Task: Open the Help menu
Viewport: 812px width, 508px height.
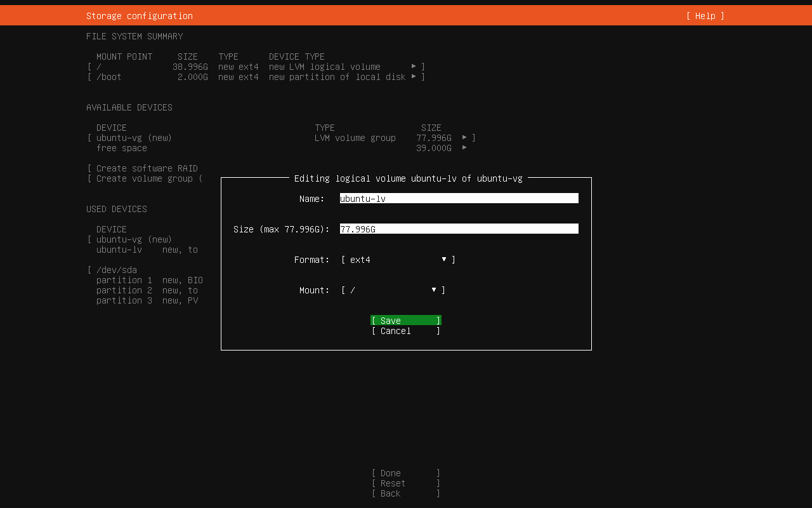Action: pyautogui.click(x=704, y=15)
